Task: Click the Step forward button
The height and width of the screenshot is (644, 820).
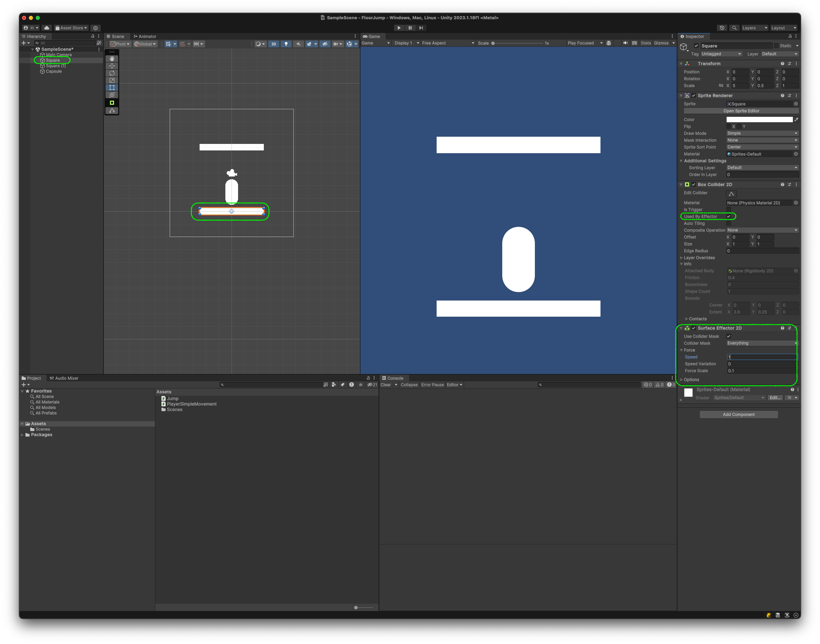Action: pyautogui.click(x=421, y=28)
